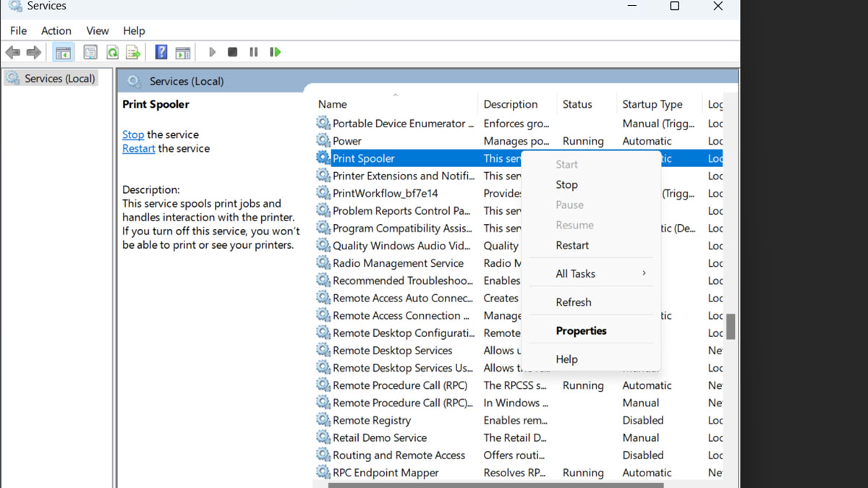Click the Restart the service link
Viewport: 868px width, 488px height.
click(138, 148)
